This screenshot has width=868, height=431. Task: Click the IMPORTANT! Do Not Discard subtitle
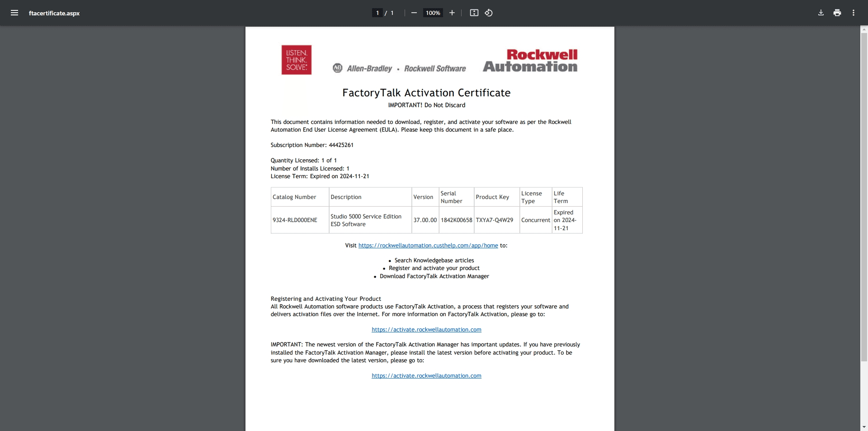426,105
